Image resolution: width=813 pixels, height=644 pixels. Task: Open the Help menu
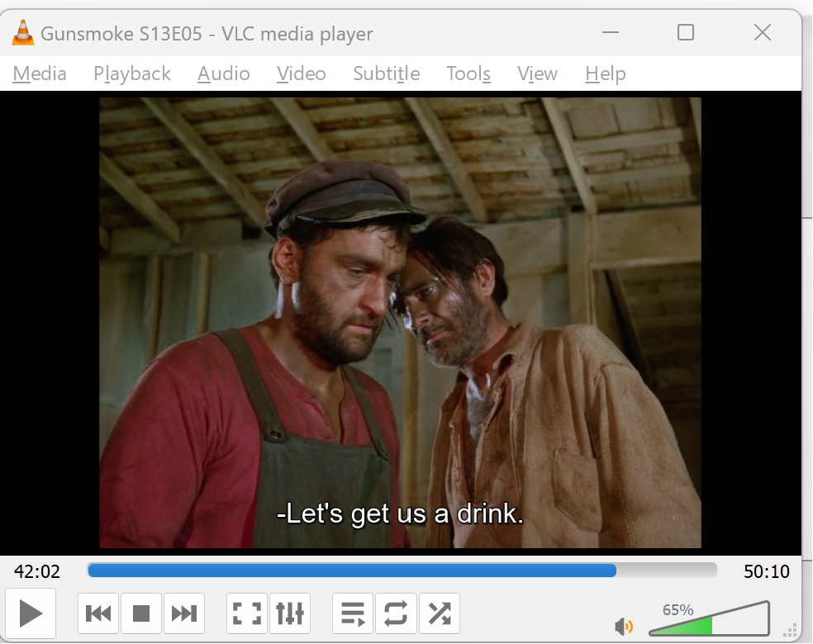point(605,73)
